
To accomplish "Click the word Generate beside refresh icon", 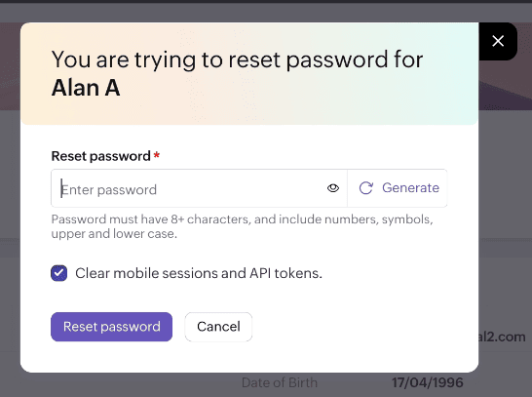I will (410, 188).
